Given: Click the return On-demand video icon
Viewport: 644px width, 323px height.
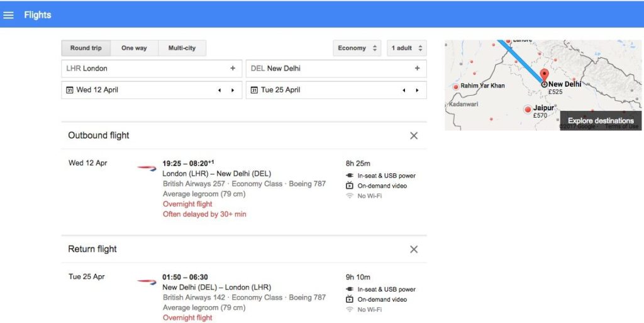Looking at the screenshot, I should 350,299.
